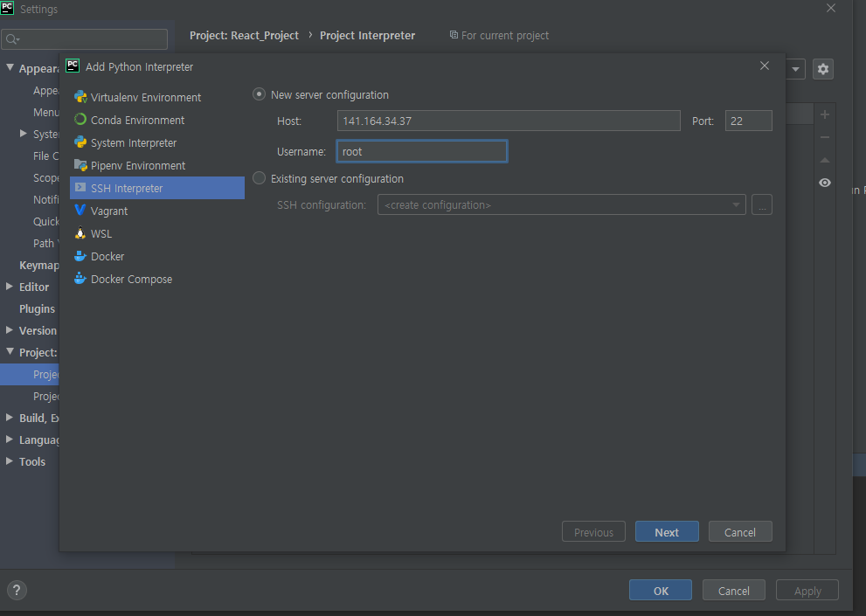Close the Add Python Interpreter dialog

coord(765,66)
